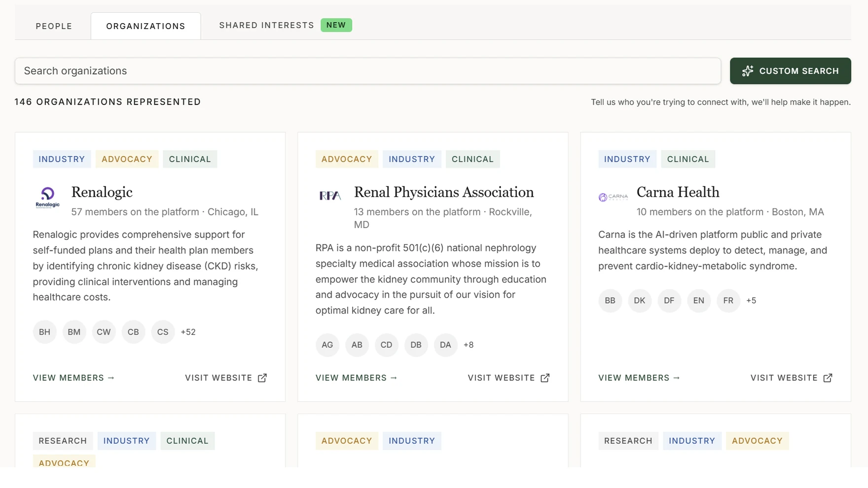View members of Renalogic
The height and width of the screenshot is (488, 868).
(73, 378)
